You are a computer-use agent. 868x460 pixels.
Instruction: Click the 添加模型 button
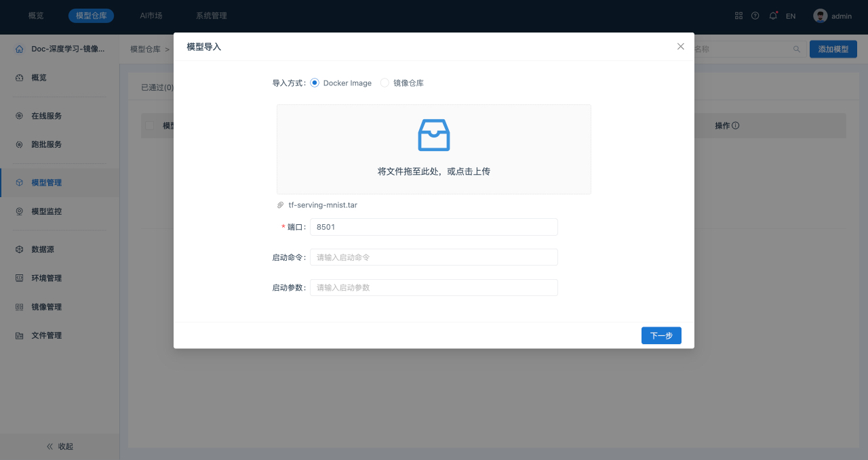click(x=833, y=49)
